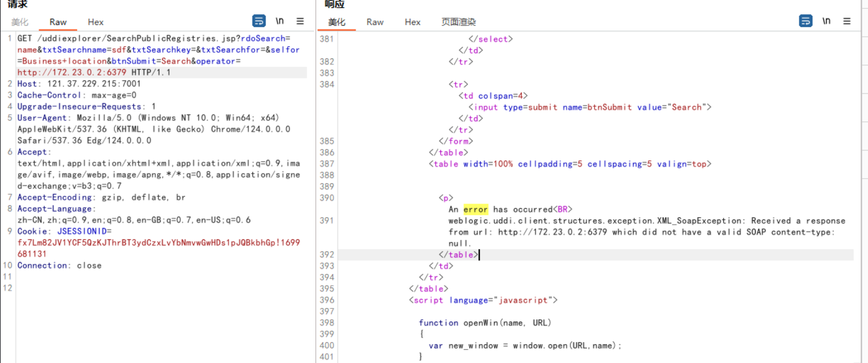Switch request view to 美化 tab
The height and width of the screenshot is (363, 868).
pos(20,22)
